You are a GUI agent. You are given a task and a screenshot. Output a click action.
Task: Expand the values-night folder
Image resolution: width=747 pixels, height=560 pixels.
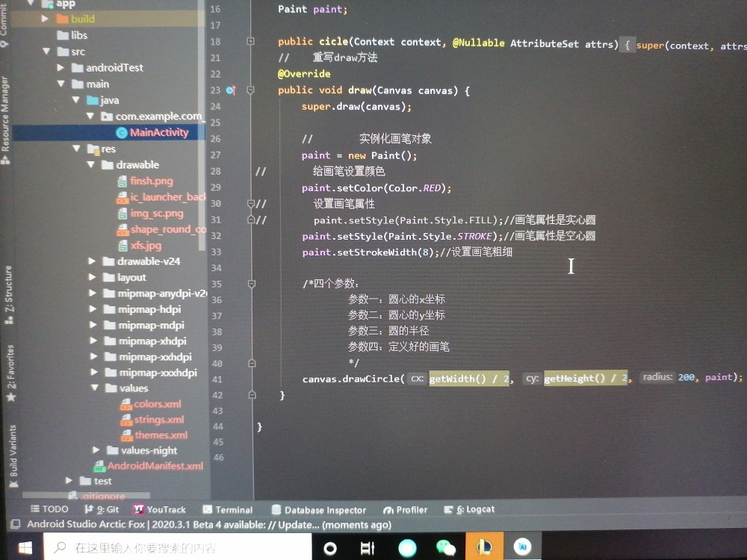pos(96,450)
